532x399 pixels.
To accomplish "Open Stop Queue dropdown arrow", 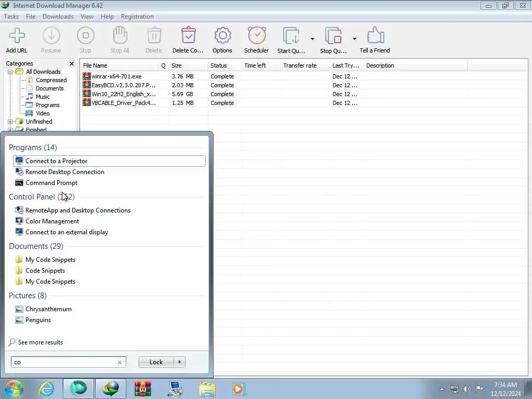I will [x=354, y=39].
